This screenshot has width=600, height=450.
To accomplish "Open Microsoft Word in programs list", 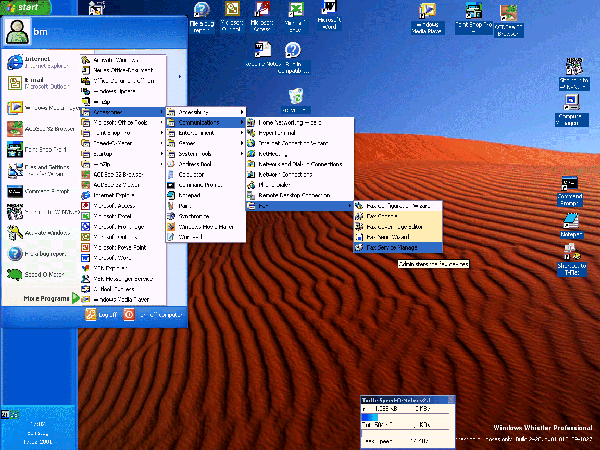I will (124, 258).
